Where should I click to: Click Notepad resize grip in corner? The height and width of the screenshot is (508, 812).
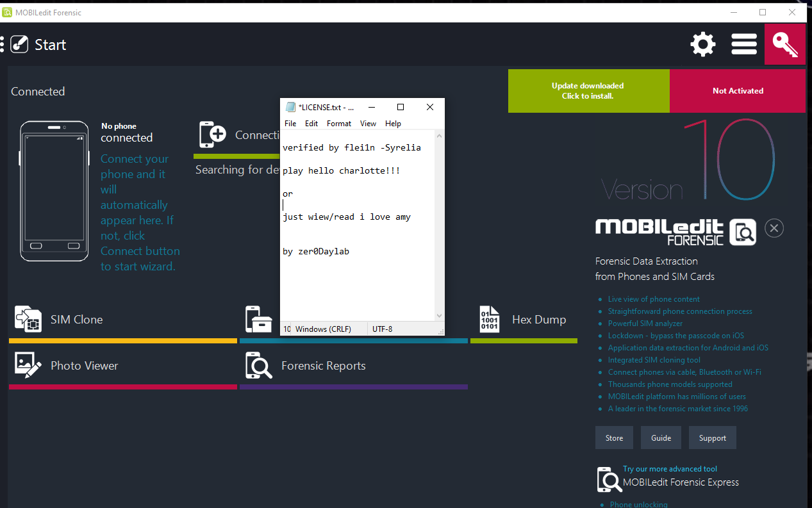click(x=440, y=332)
